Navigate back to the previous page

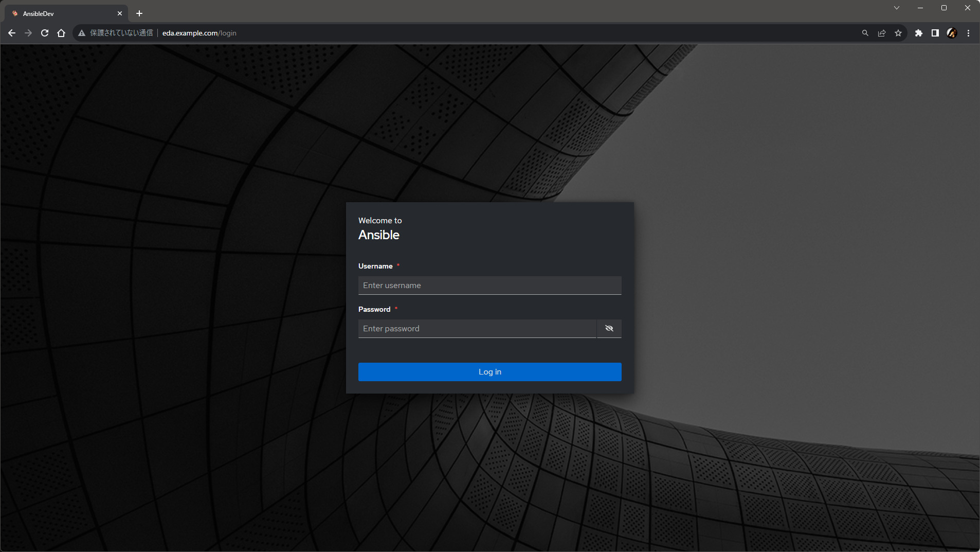coord(11,32)
